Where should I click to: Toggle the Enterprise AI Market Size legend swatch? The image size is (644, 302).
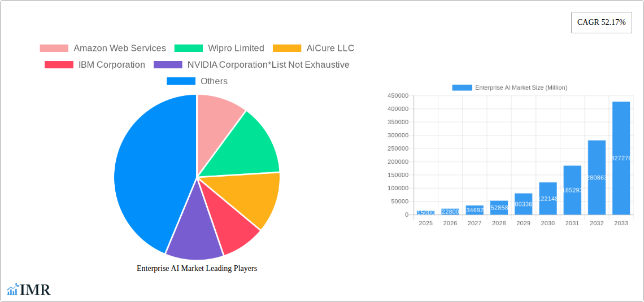coord(462,87)
